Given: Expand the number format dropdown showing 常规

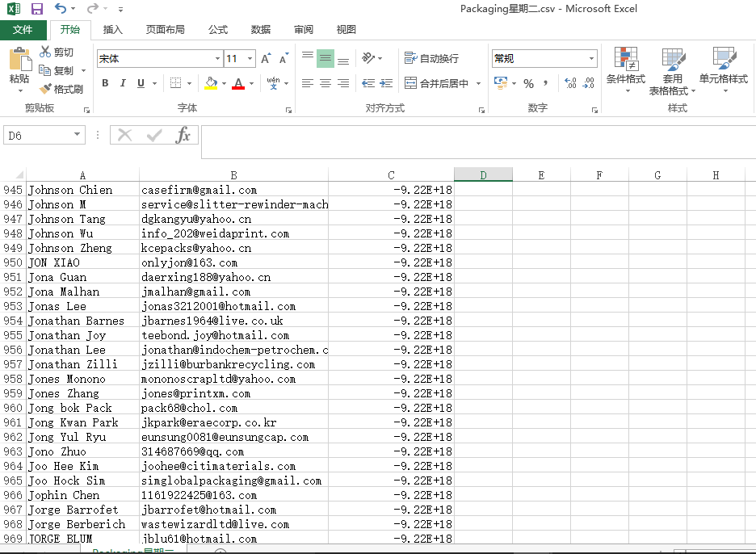Looking at the screenshot, I should coord(591,59).
